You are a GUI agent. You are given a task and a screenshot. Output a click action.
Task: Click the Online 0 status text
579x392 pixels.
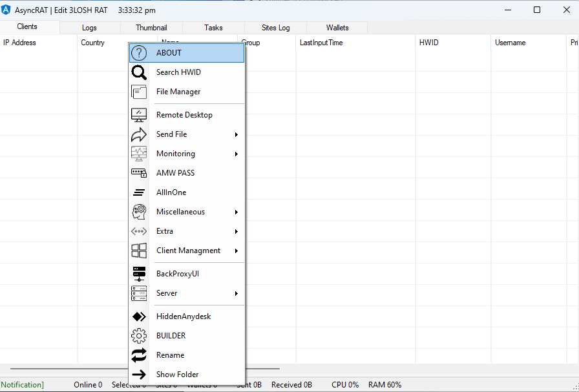[88, 385]
